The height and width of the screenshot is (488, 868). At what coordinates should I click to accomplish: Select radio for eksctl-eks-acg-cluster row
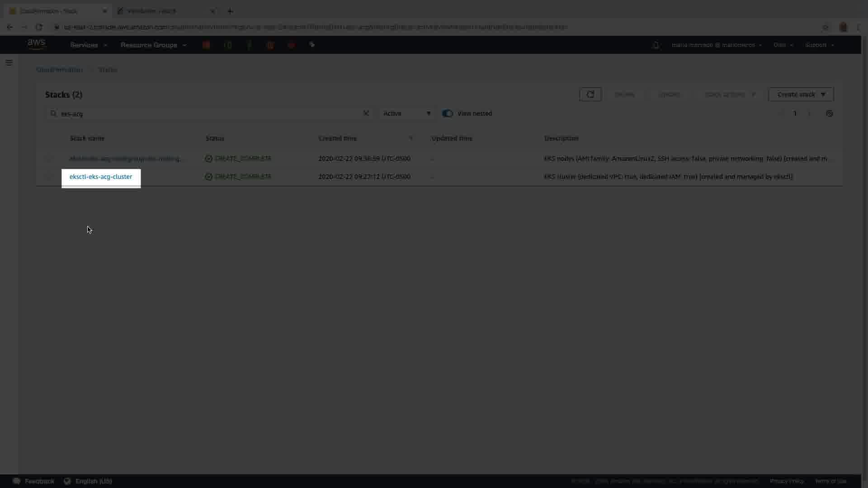[49, 177]
